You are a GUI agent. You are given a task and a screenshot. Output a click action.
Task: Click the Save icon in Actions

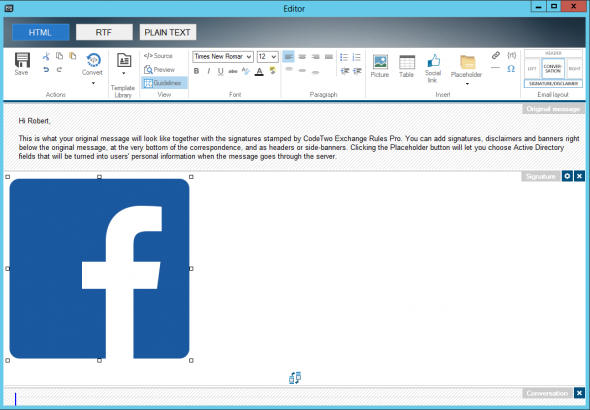point(22,64)
